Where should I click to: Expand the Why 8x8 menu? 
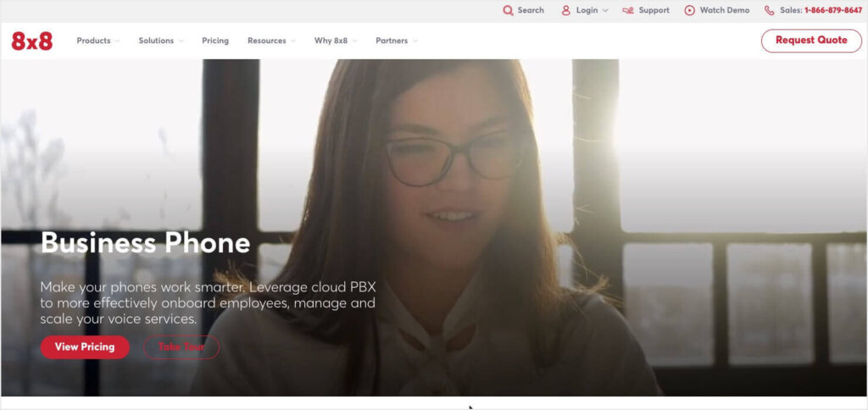point(336,41)
